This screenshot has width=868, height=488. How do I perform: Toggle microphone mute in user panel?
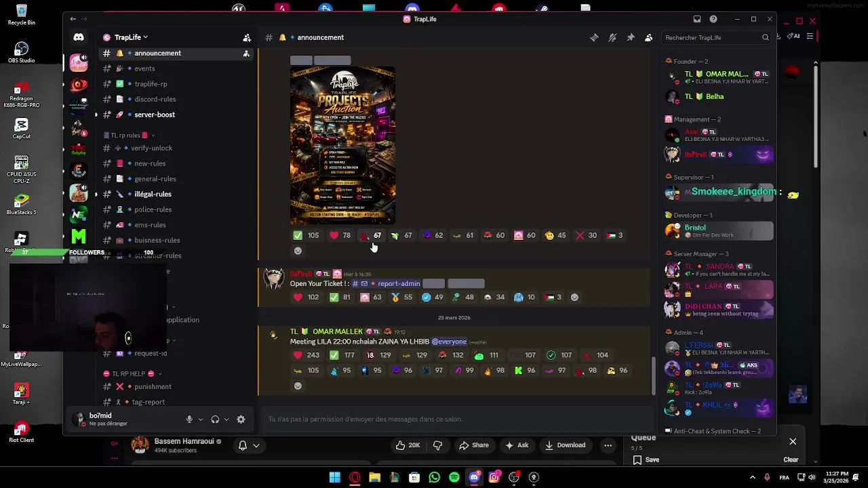(189, 420)
